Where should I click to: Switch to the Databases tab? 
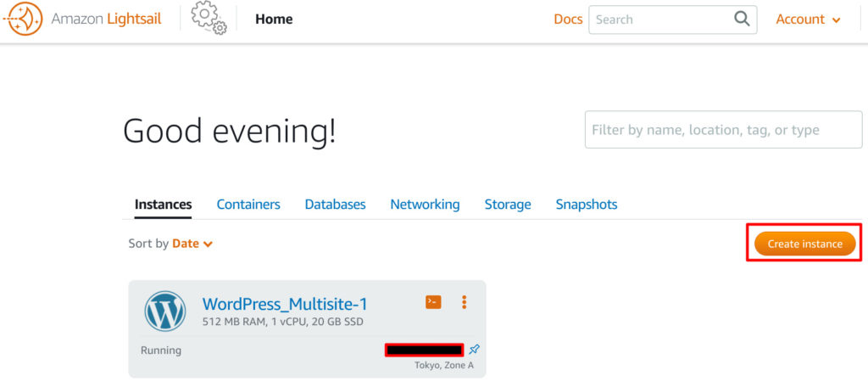point(336,204)
